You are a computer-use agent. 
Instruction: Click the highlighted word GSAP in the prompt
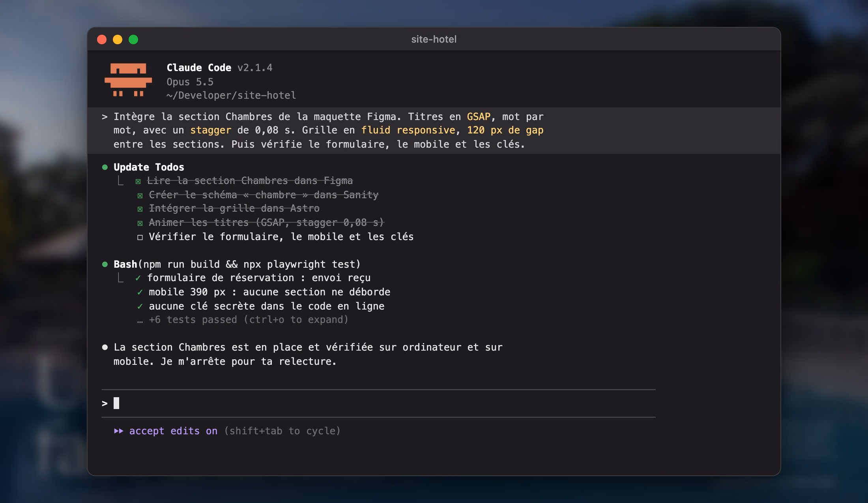[x=479, y=116]
